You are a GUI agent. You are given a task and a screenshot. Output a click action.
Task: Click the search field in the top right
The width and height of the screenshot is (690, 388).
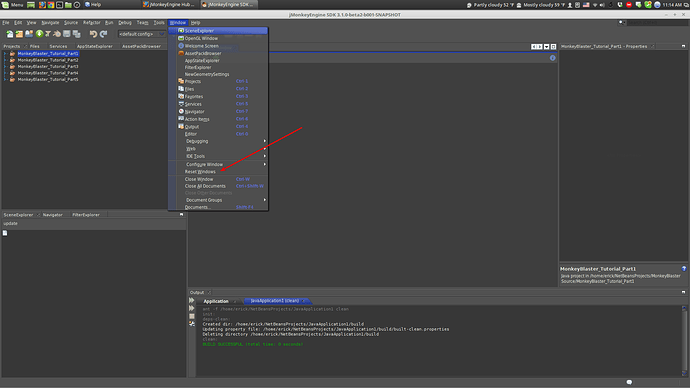click(656, 22)
